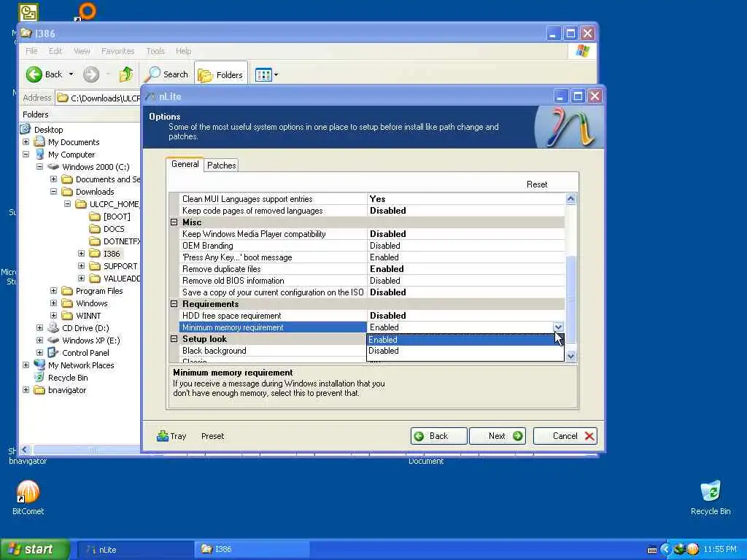Choose Enabled in the open dropdown list
The width and height of the screenshot is (747, 560).
coord(465,340)
